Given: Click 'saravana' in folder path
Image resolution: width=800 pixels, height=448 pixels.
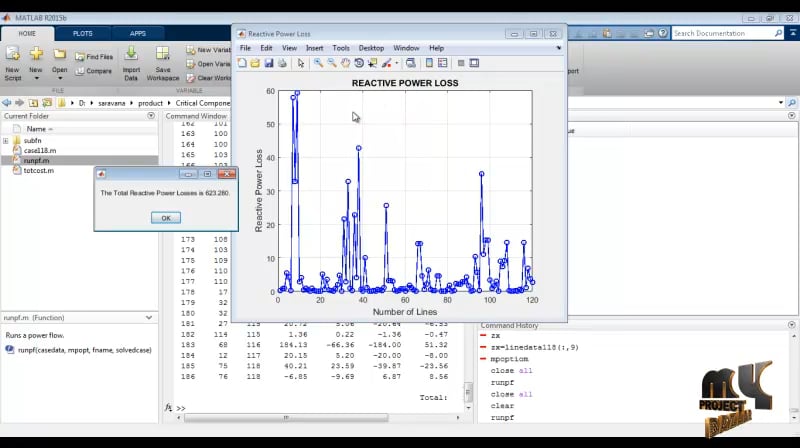Looking at the screenshot, I should point(112,103).
